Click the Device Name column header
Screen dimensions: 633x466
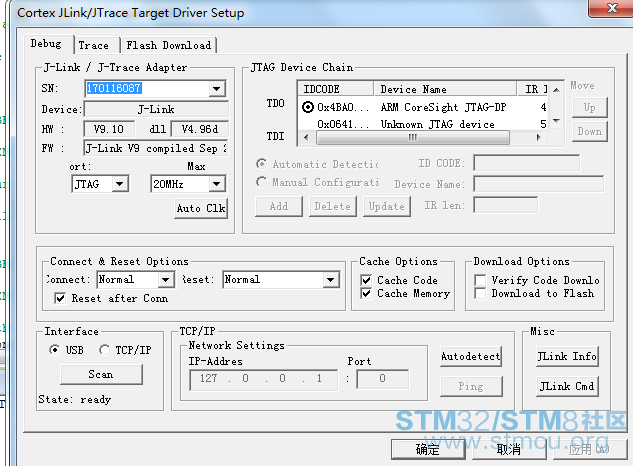(x=445, y=89)
